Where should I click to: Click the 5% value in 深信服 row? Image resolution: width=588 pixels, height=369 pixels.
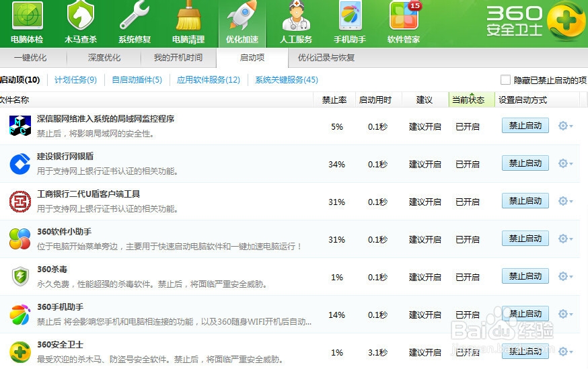(337, 126)
